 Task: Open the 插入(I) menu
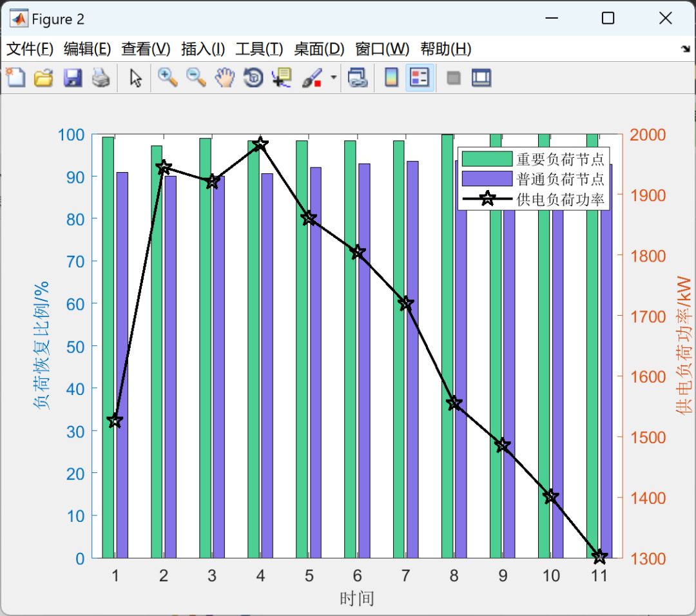203,49
